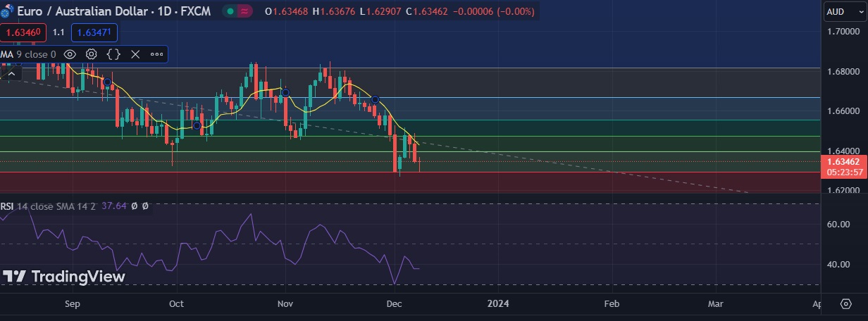Click the 1.62000 price scale label

(843, 190)
